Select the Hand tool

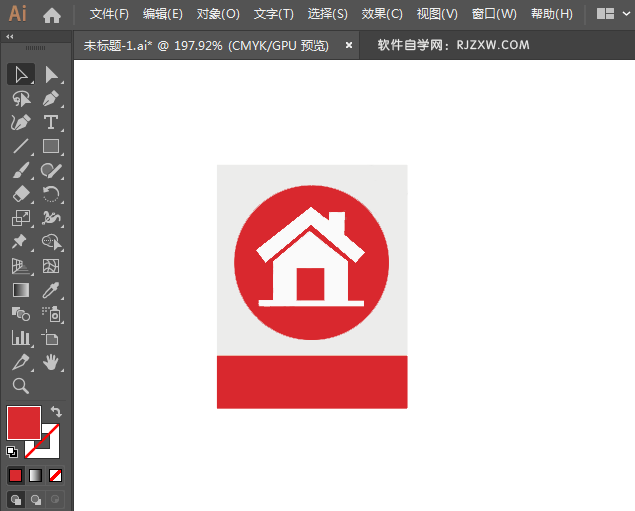pos(51,362)
